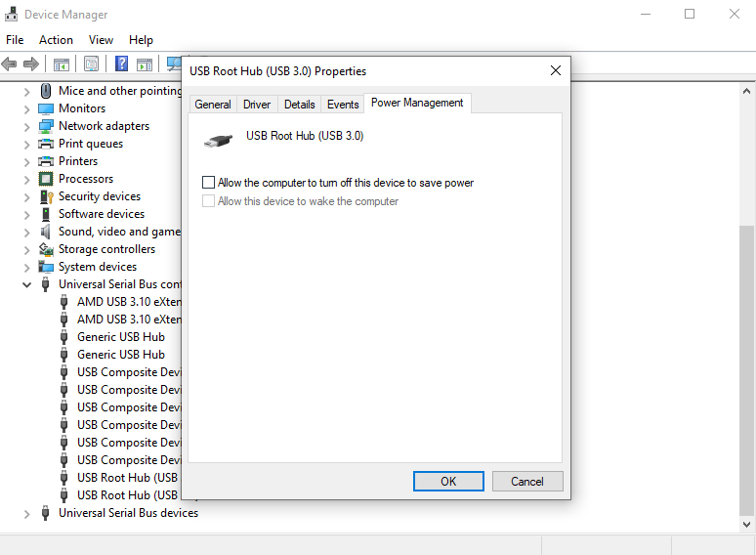The height and width of the screenshot is (555, 756).
Task: Expand the Sound, video and game node
Action: click(x=27, y=232)
